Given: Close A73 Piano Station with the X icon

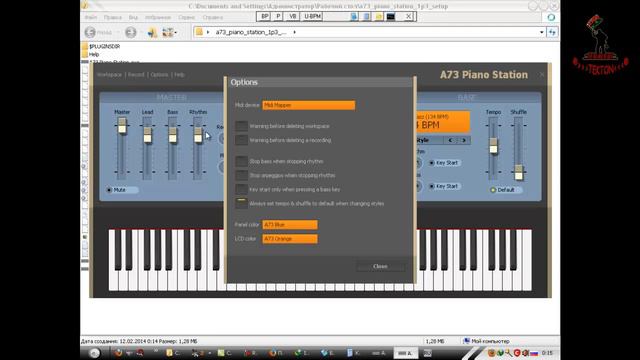Looking at the screenshot, I should (x=542, y=75).
